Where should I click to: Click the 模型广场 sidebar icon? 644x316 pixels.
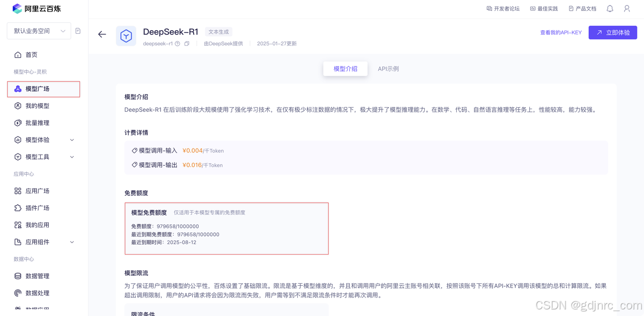[x=18, y=89]
